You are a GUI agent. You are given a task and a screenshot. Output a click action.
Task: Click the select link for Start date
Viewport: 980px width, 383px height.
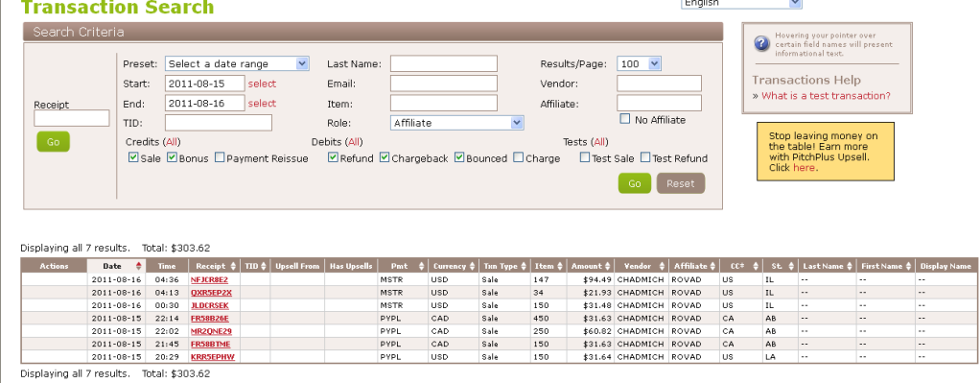[262, 84]
